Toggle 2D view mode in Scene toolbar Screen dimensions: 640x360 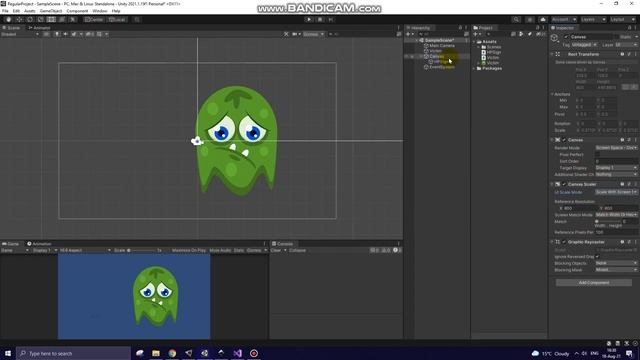47,34
